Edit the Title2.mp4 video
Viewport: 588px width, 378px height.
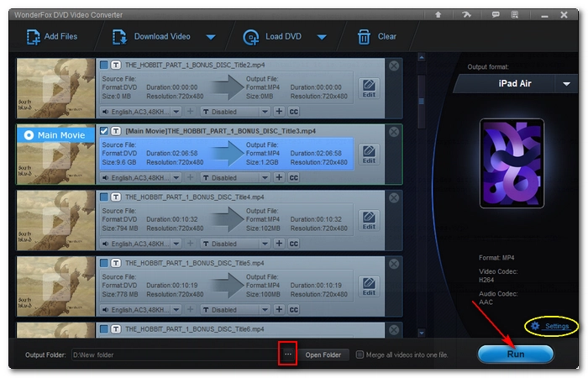coord(369,88)
